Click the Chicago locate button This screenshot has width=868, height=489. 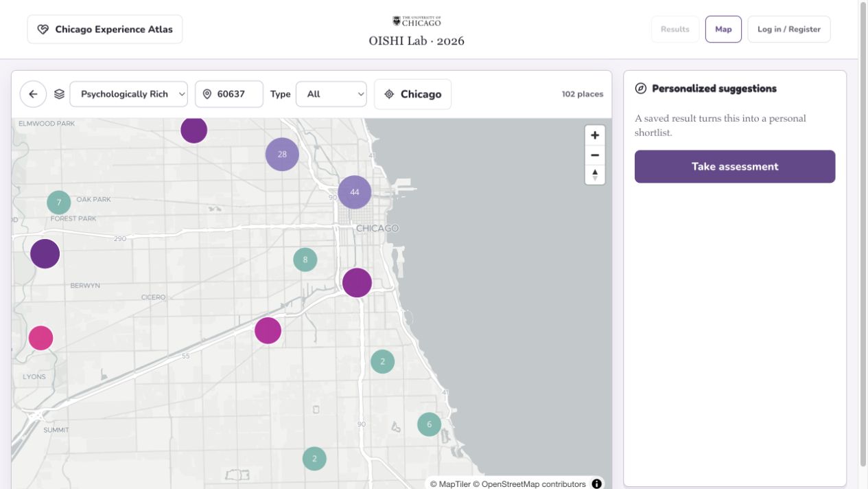(x=412, y=94)
